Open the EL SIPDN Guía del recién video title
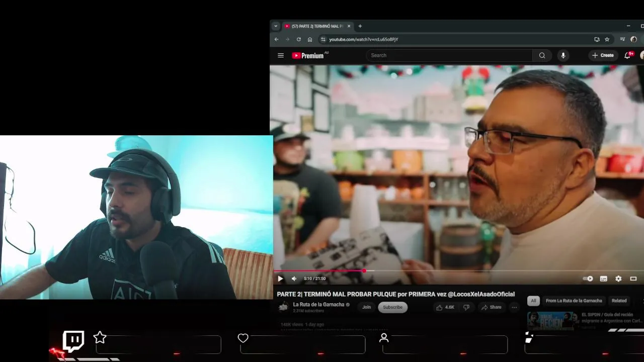Screen dimensions: 644x362 click(x=611, y=318)
